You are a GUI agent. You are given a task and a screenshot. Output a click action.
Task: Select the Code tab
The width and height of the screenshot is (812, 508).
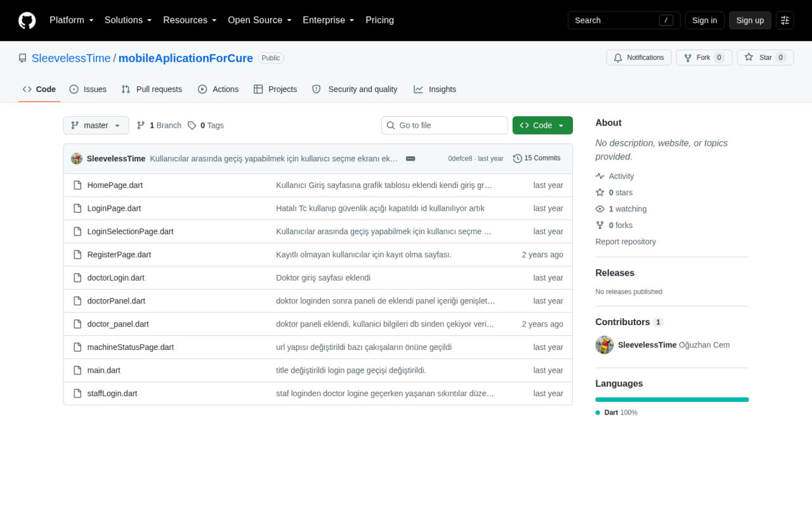coord(39,90)
